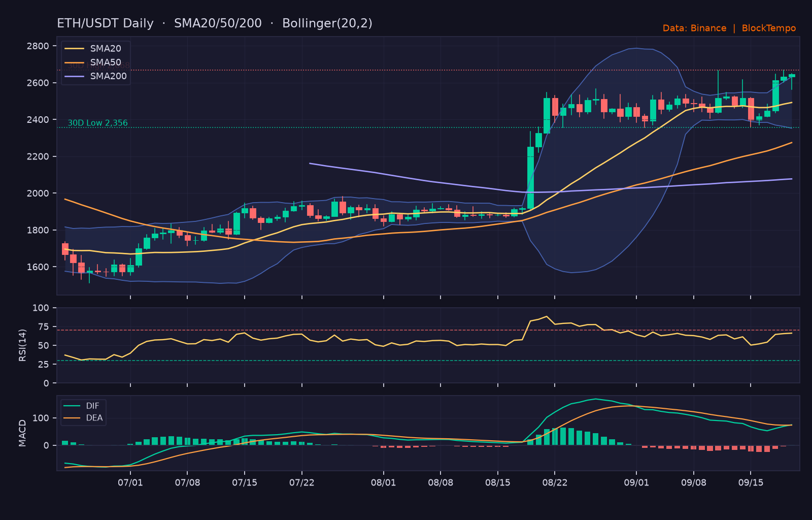The image size is (812, 520).
Task: Click the RSI(14) axis title
Action: [x=22, y=345]
